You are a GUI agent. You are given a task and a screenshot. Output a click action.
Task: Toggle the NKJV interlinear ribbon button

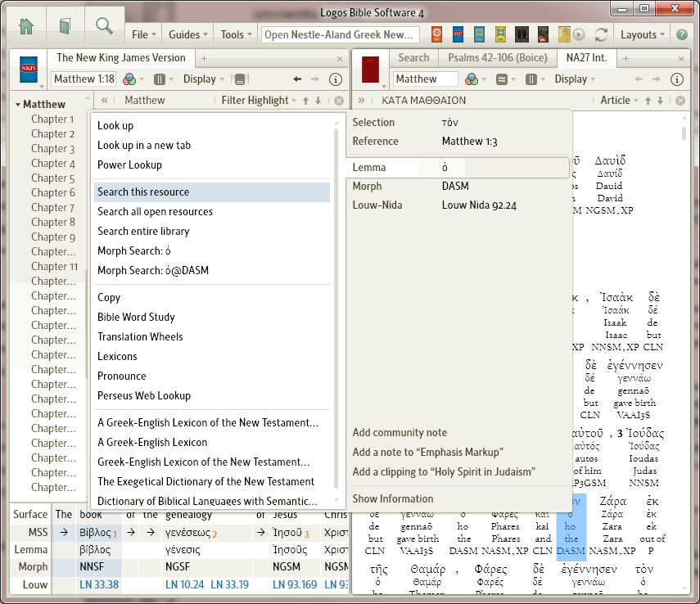(x=239, y=79)
